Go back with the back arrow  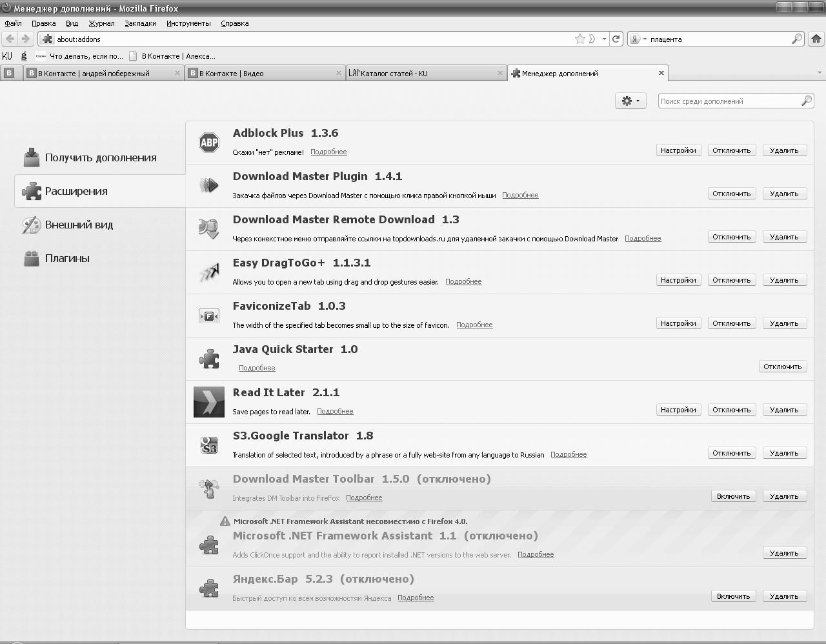coord(10,39)
